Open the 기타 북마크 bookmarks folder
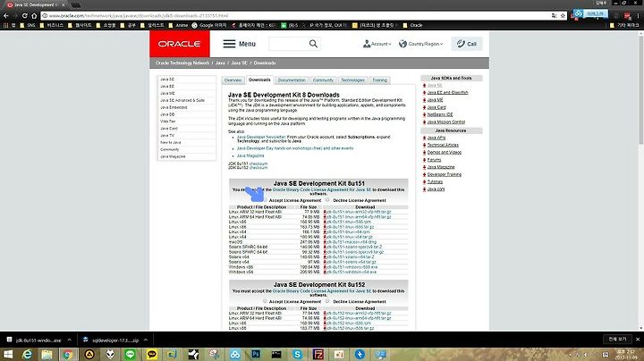 click(624, 25)
